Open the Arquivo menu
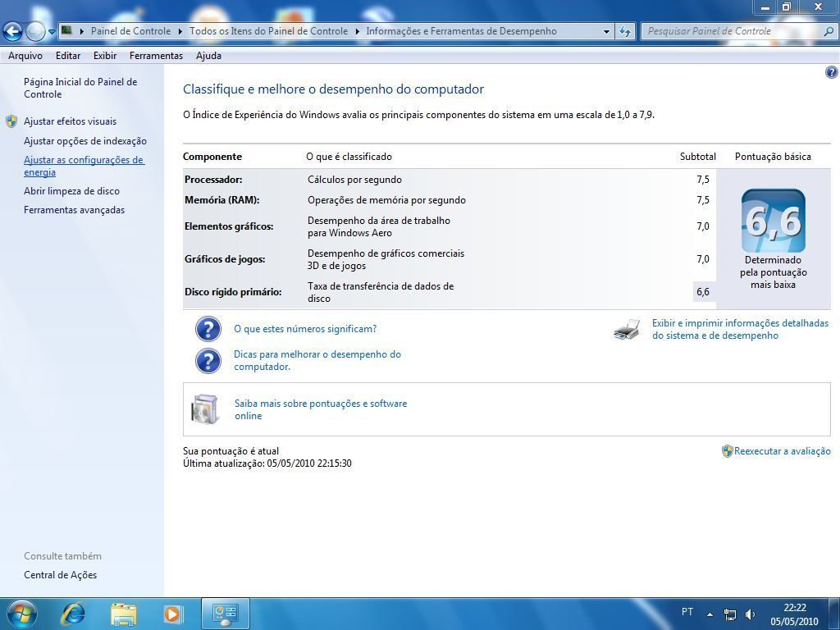The height and width of the screenshot is (630, 840). coord(25,56)
